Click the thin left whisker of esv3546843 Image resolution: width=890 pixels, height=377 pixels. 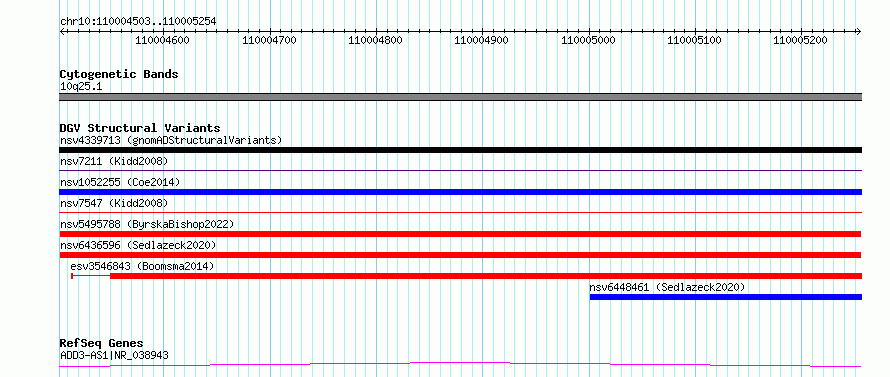pos(91,276)
